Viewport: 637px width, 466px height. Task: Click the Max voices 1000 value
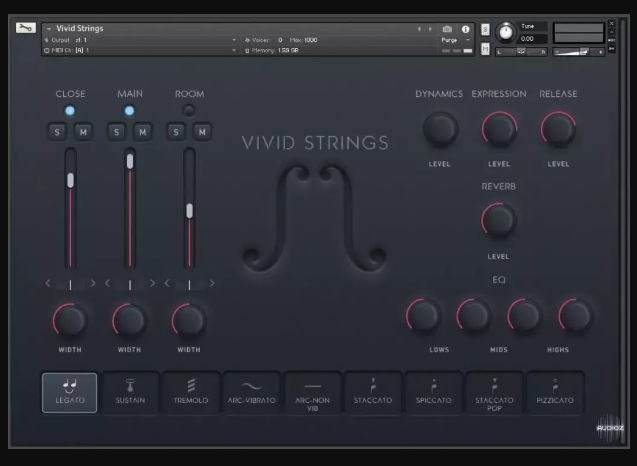tap(311, 40)
